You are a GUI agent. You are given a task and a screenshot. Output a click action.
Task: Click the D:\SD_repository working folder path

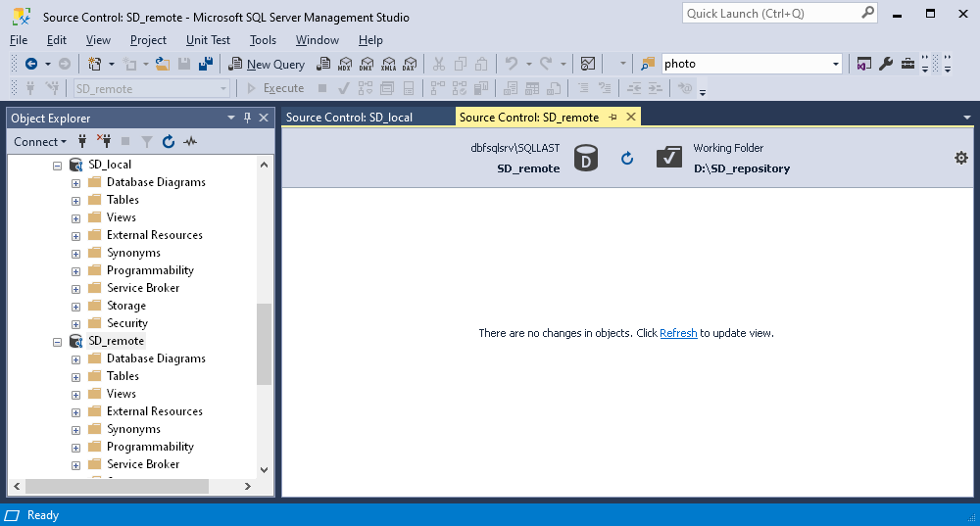(x=742, y=168)
